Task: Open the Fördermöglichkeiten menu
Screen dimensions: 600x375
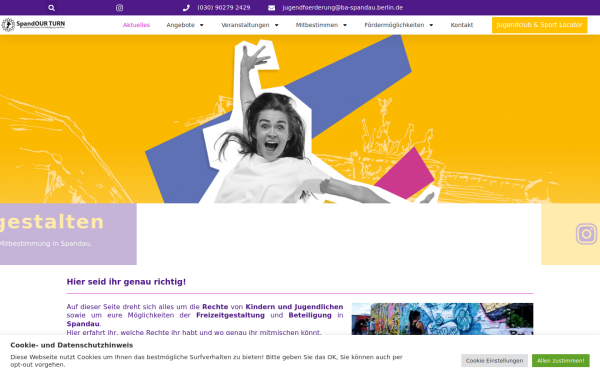Action: point(394,25)
